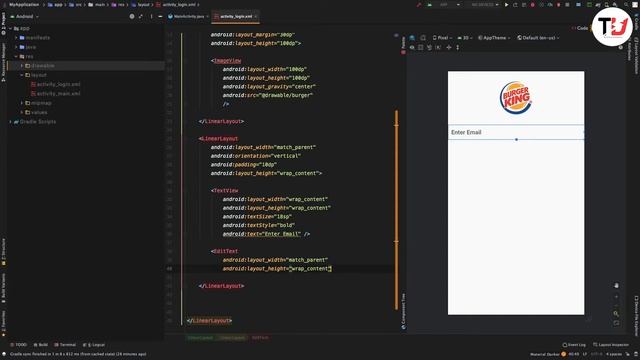Viewport: 640px width, 360px height.
Task: Open the TODO tool window
Action: pyautogui.click(x=18, y=344)
